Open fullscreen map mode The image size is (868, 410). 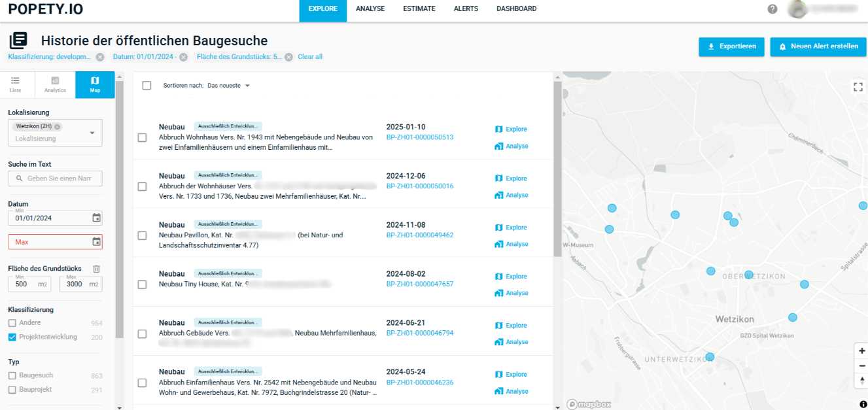[x=858, y=87]
